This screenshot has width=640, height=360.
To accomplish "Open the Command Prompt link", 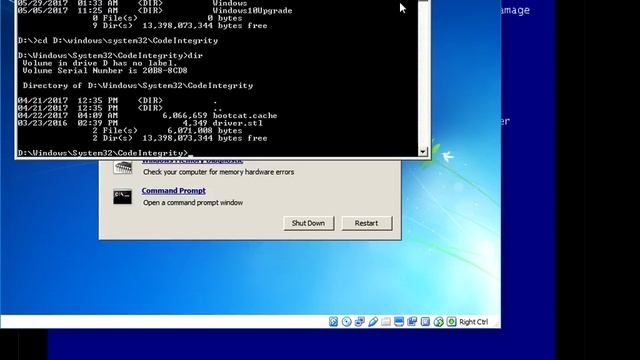I will point(173,191).
